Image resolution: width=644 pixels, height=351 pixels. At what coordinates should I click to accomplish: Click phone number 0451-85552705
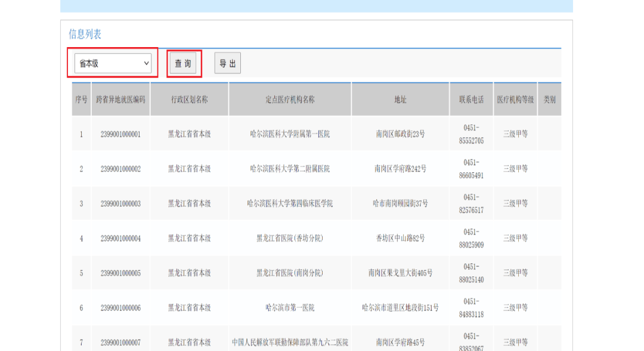pyautogui.click(x=471, y=134)
